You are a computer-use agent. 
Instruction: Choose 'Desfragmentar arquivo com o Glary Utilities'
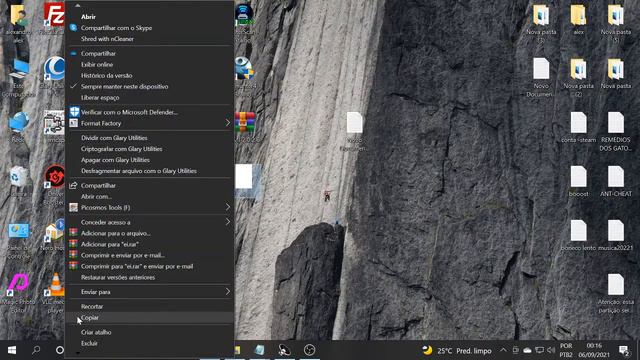coord(149,171)
